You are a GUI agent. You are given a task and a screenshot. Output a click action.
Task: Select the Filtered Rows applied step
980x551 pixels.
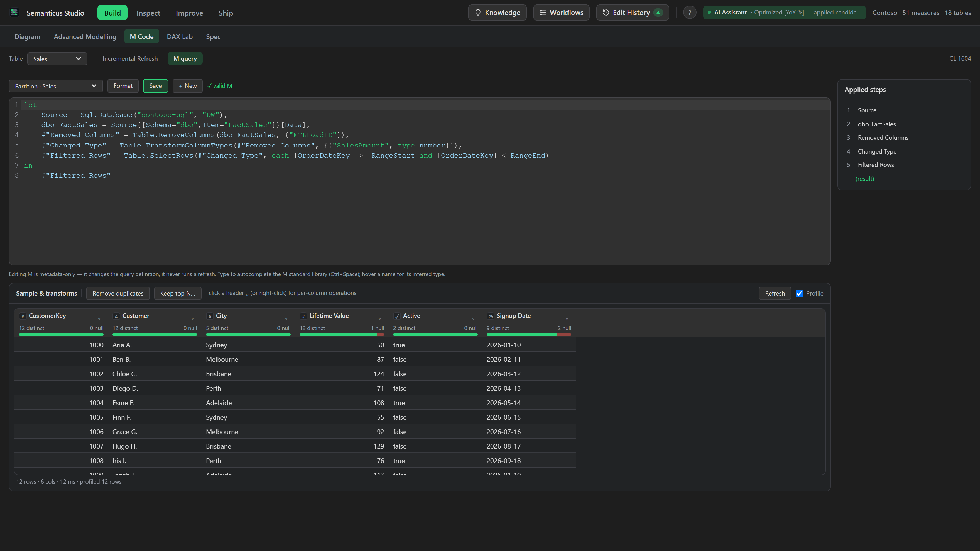coord(875,165)
